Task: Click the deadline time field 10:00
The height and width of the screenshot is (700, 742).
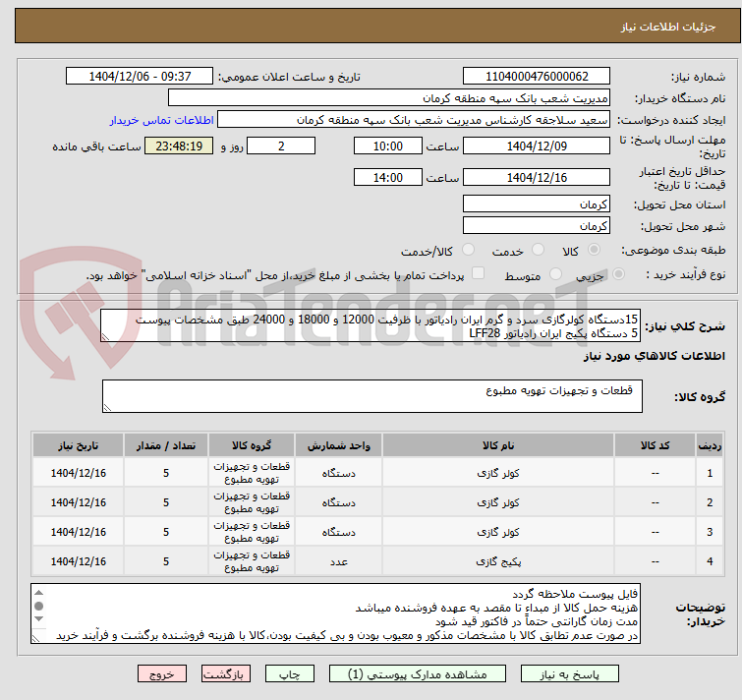Action: click(x=387, y=146)
